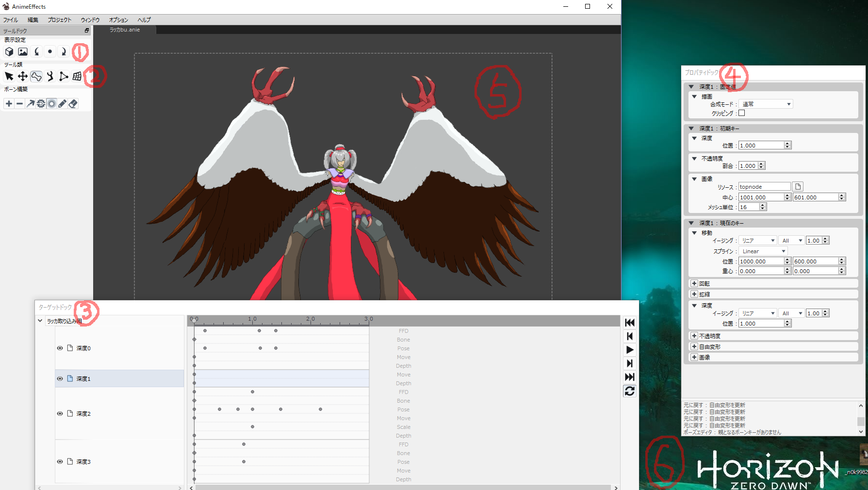Hide the 深度1 layer
The width and height of the screenshot is (868, 490).
pos(60,379)
